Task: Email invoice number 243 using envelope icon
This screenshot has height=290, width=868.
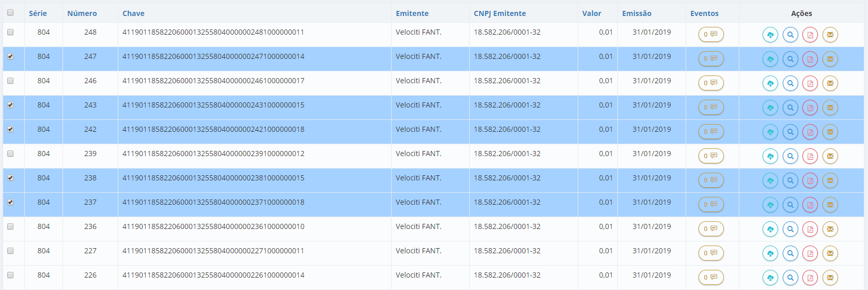Action: pyautogui.click(x=830, y=108)
